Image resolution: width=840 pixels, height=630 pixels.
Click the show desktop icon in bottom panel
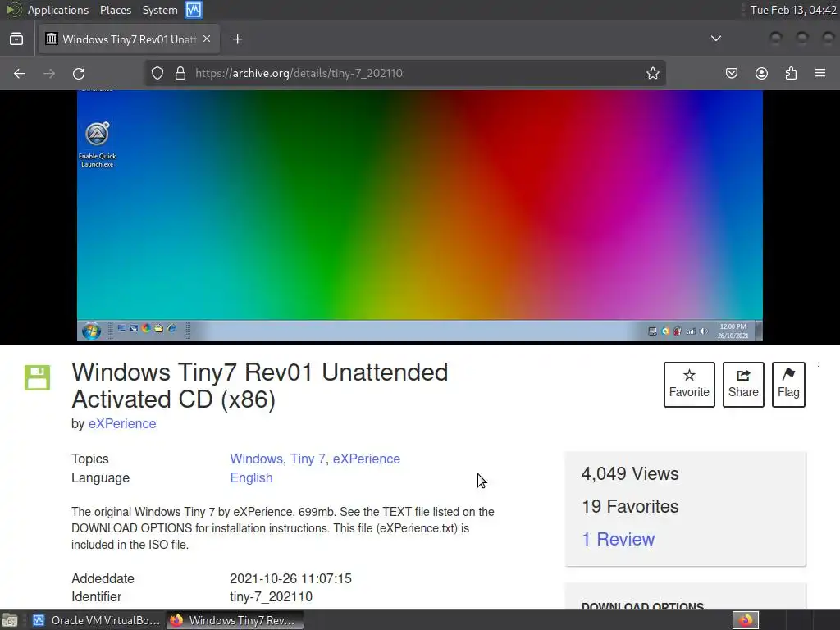coord(10,620)
